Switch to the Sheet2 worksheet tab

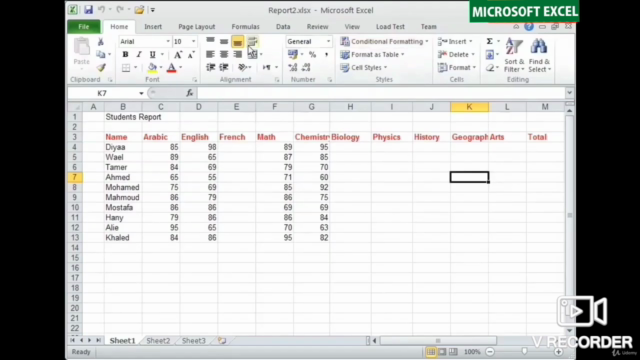(x=158, y=340)
